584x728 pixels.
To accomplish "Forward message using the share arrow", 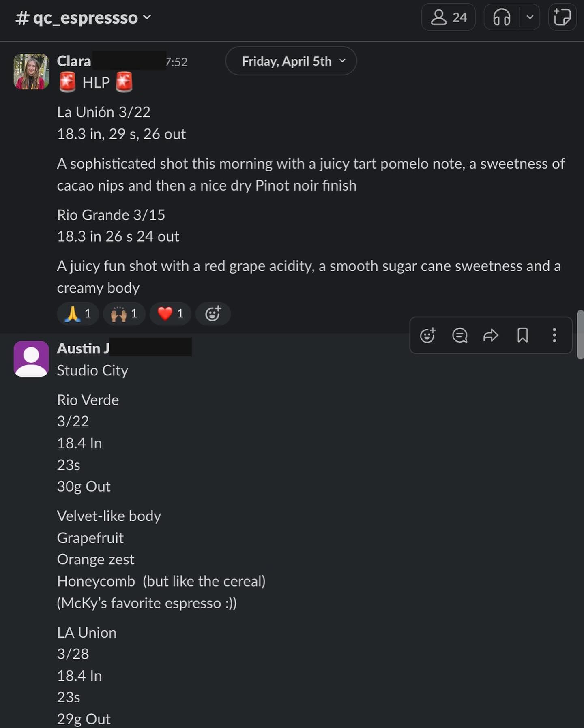I will point(491,336).
